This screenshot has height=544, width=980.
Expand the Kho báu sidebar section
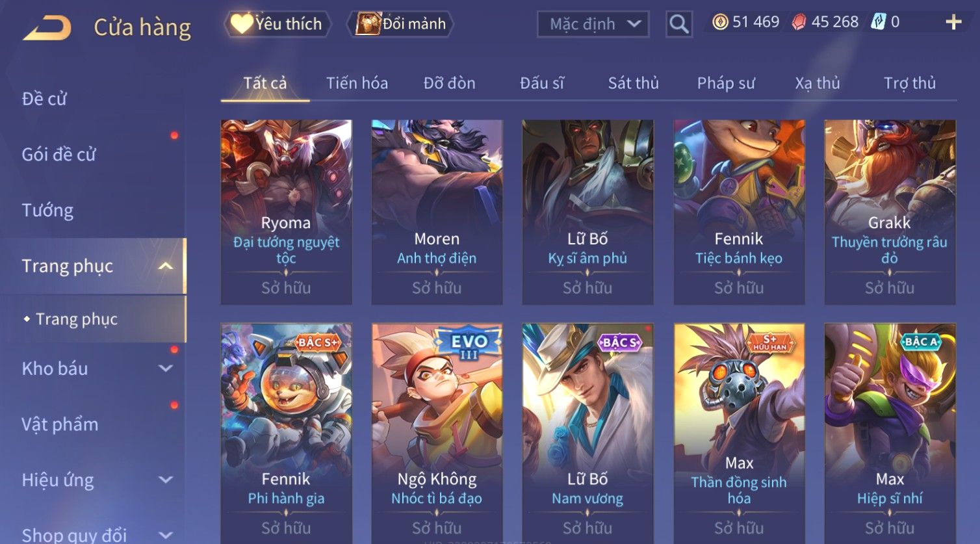pyautogui.click(x=166, y=369)
